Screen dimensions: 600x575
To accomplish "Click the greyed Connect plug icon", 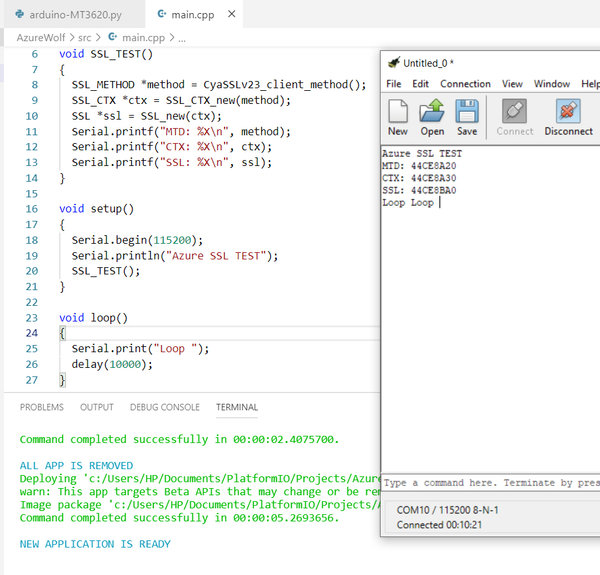I will point(514,111).
